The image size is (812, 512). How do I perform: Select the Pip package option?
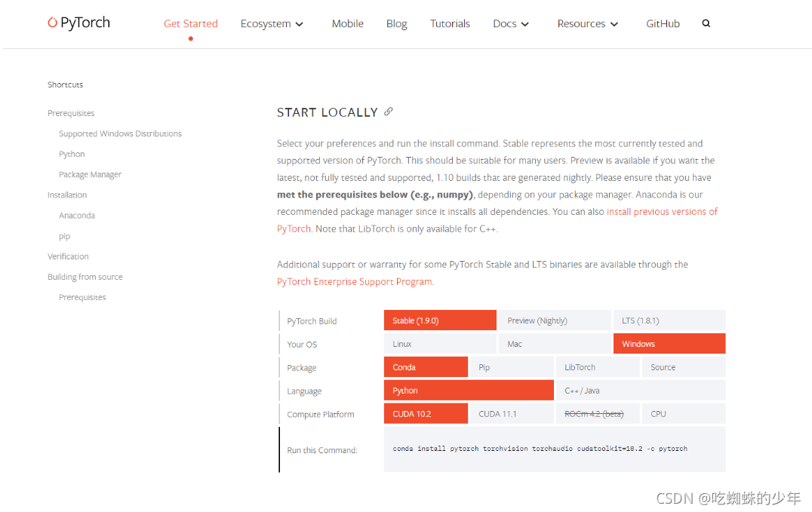click(512, 367)
